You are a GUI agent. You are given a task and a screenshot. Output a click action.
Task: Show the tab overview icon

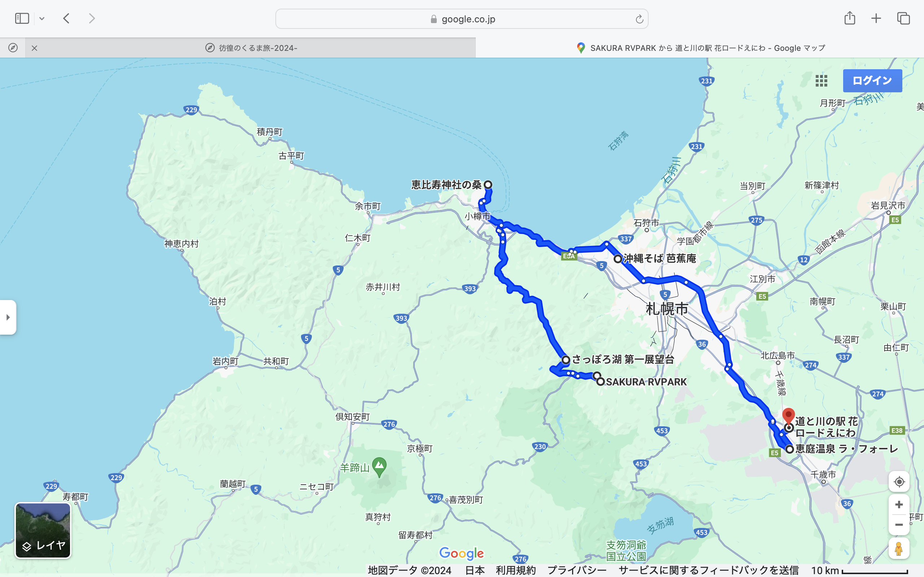[x=903, y=18]
